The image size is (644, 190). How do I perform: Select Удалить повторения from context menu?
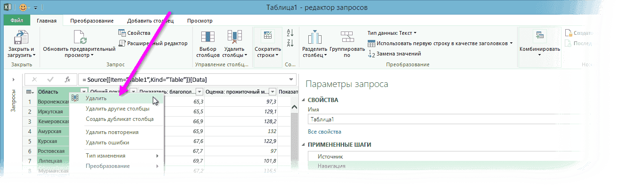tap(112, 132)
